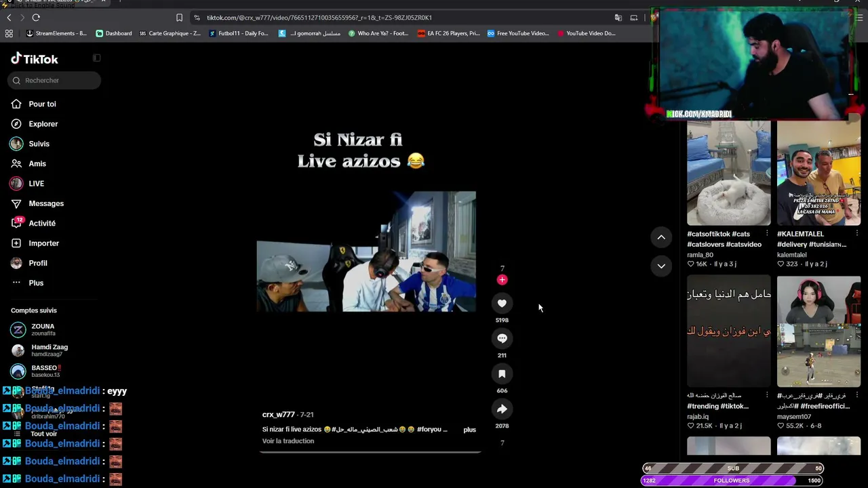868x488 pixels.
Task: Open the maysem107 profile link
Action: coord(794,417)
